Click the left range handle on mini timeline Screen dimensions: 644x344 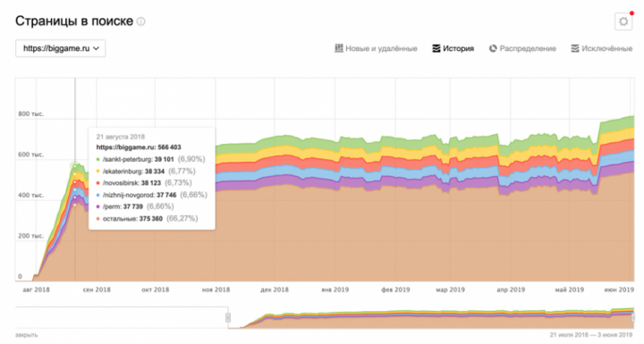[228, 317]
